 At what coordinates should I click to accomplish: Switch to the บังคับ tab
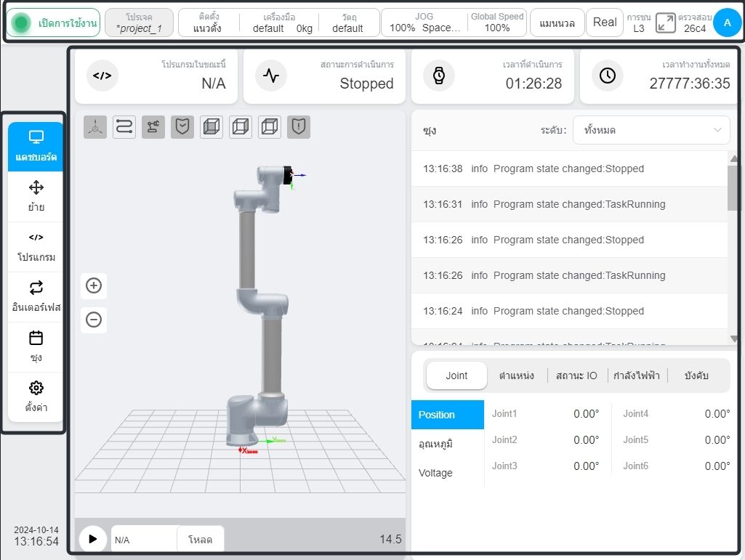coord(696,376)
